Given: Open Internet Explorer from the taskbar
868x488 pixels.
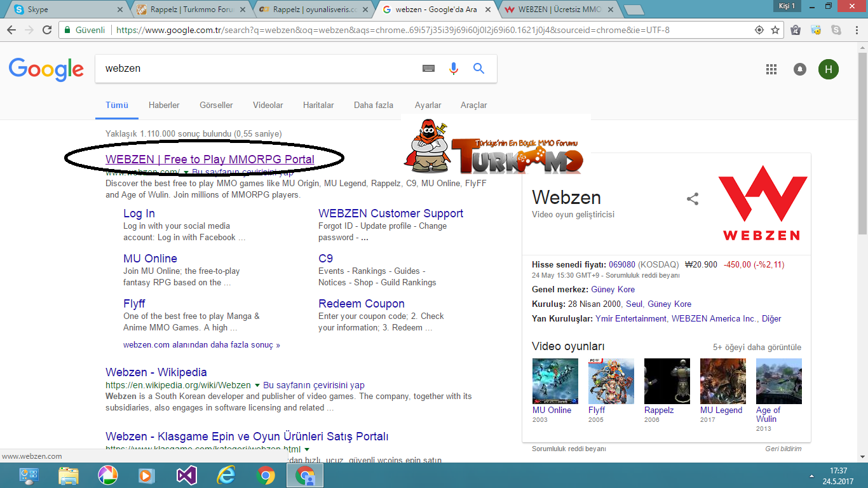Looking at the screenshot, I should pyautogui.click(x=226, y=475).
